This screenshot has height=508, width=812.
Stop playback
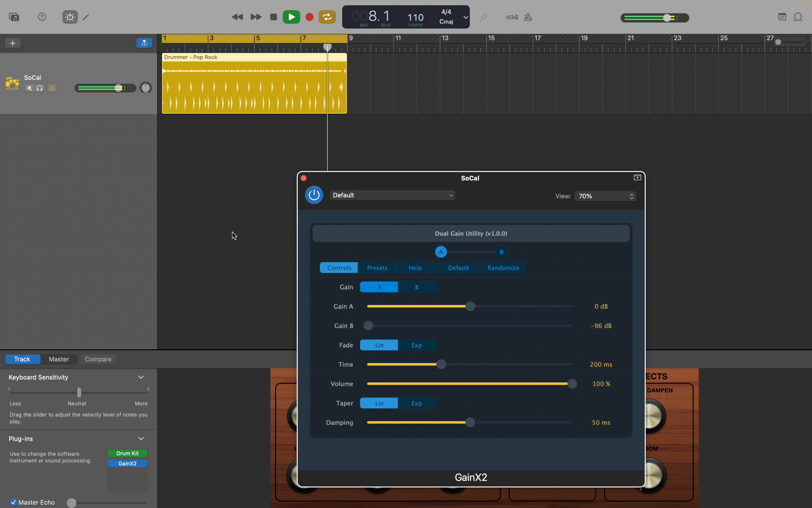coord(273,17)
